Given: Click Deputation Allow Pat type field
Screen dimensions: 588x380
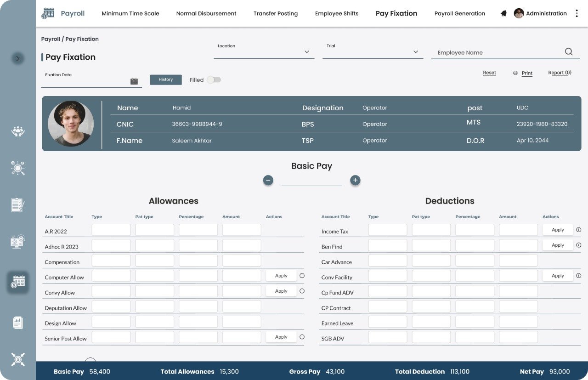Looking at the screenshot, I should [x=155, y=306].
